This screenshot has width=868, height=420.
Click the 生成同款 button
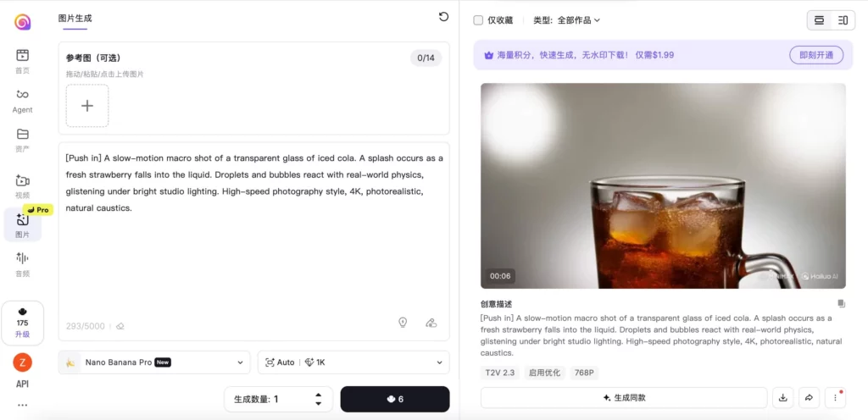coord(624,397)
